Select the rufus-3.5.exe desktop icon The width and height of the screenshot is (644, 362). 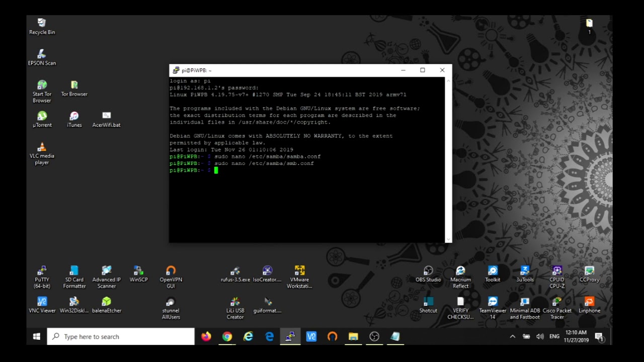coord(235,274)
